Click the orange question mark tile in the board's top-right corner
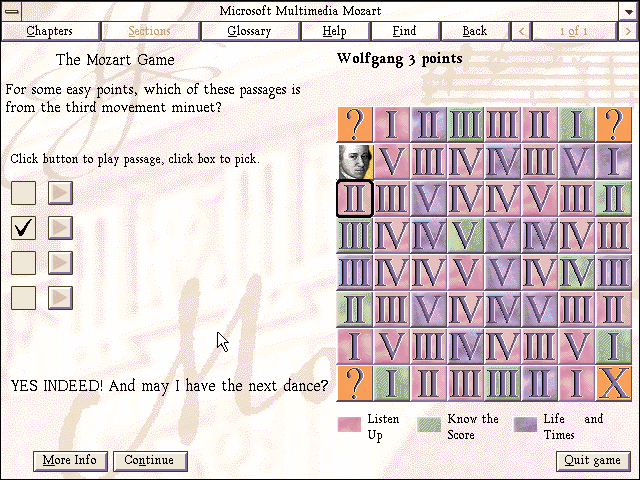This screenshot has height=480, width=640. point(613,124)
